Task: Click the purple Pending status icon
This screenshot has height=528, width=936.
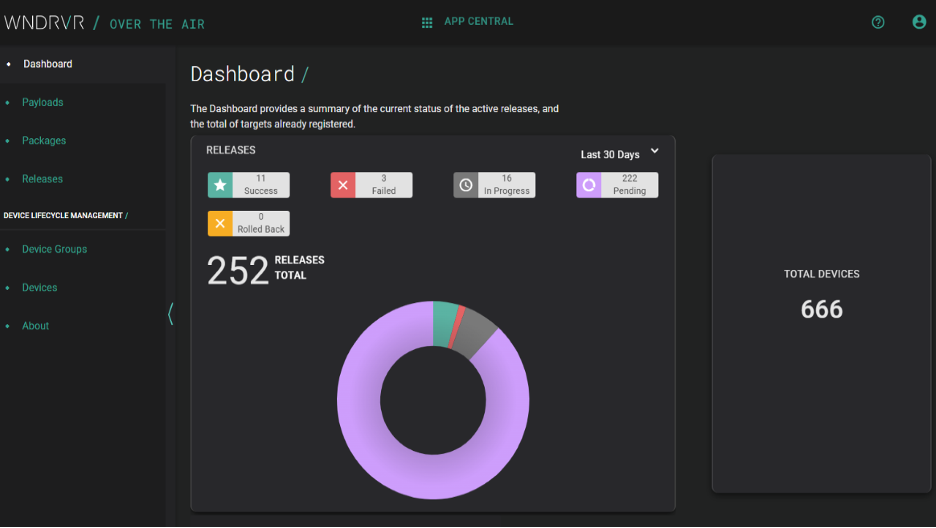Action: point(589,185)
